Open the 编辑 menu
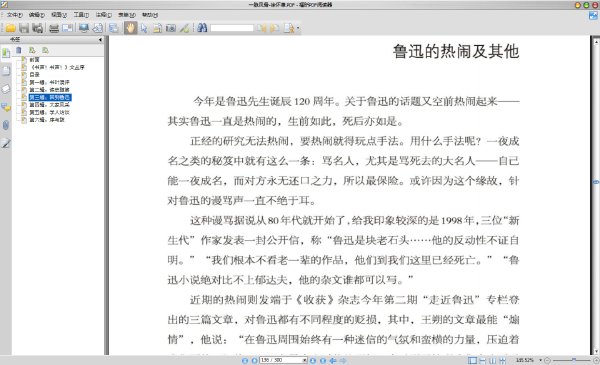This screenshot has height=365, width=600. click(x=36, y=15)
